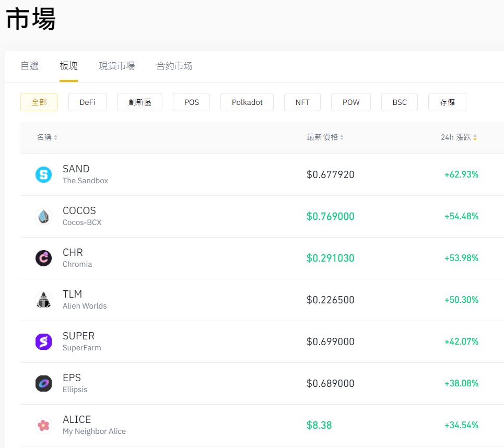The height and width of the screenshot is (448, 504).
Task: Click Chromia subtitle text
Action: click(x=77, y=264)
